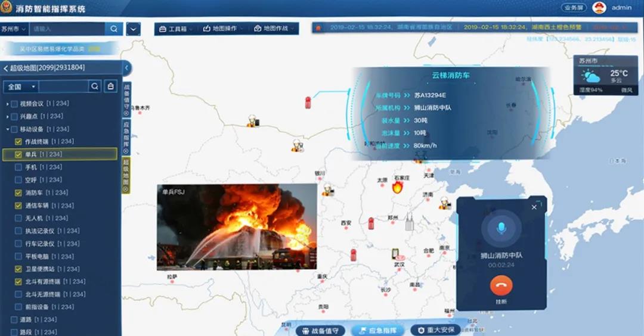Click the 重大安保 bottom button
The width and height of the screenshot is (644, 336).
pos(436,330)
